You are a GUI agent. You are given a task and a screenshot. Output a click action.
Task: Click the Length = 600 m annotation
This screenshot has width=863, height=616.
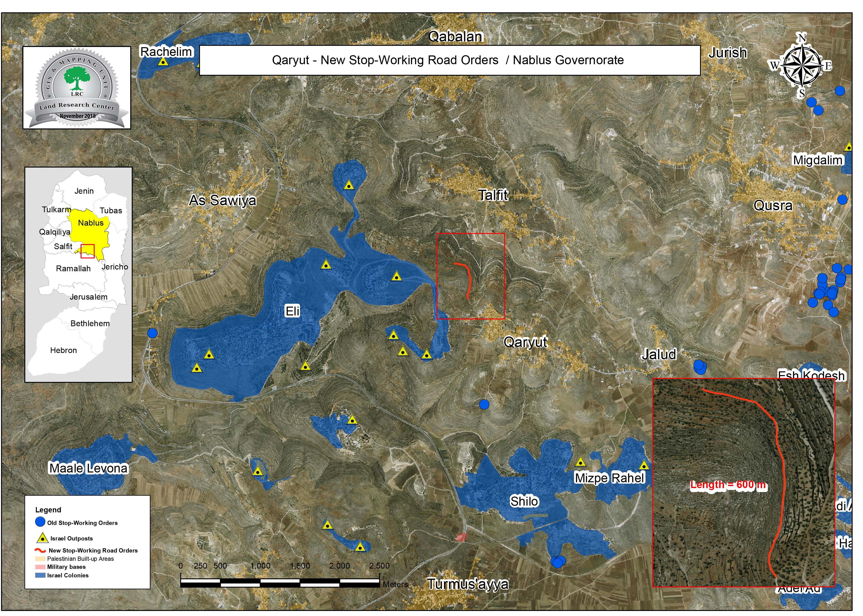point(728,485)
